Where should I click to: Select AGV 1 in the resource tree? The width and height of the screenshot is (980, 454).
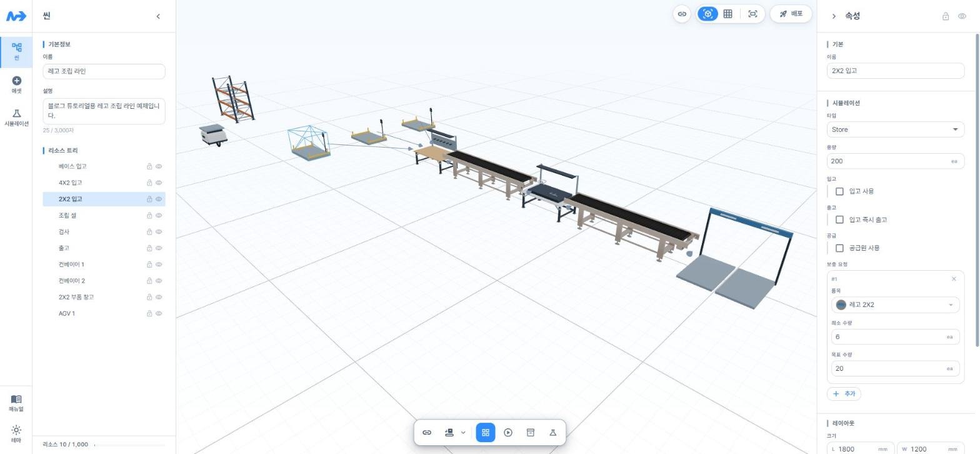coord(104,313)
